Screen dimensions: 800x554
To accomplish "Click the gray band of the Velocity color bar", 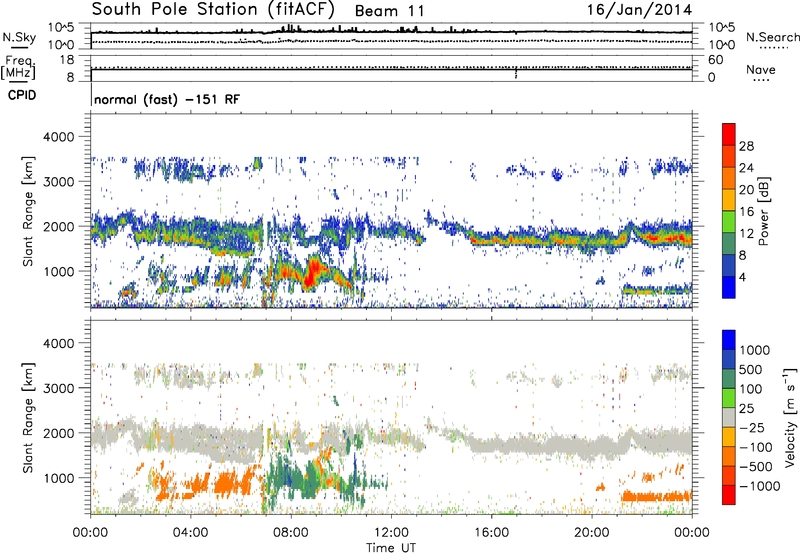I will (729, 418).
